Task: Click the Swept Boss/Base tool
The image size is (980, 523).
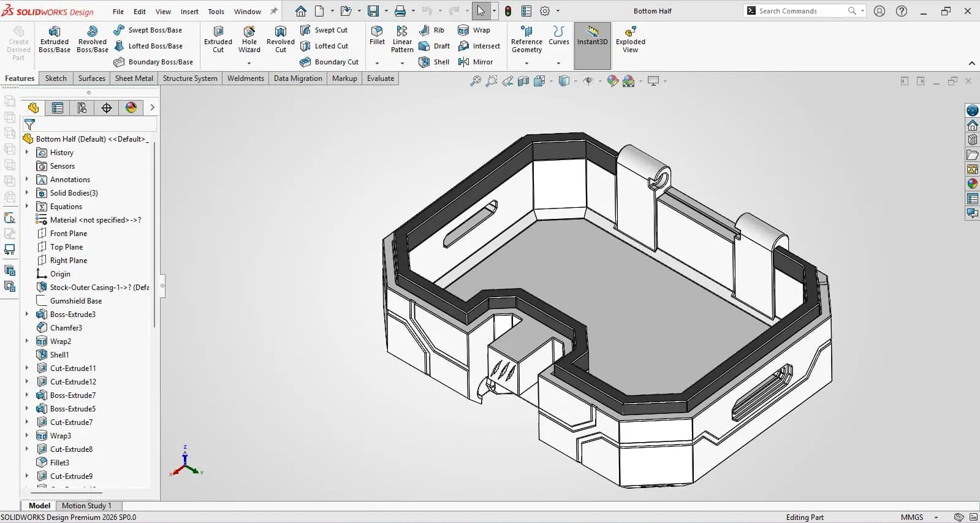Action: click(x=148, y=30)
